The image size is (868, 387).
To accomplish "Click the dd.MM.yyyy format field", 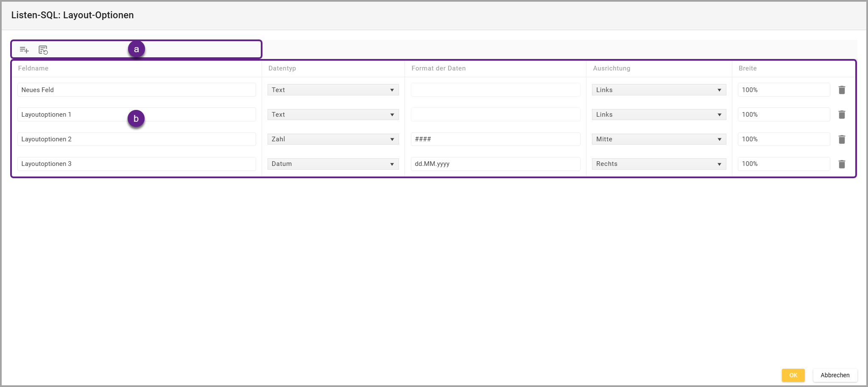I will point(495,164).
